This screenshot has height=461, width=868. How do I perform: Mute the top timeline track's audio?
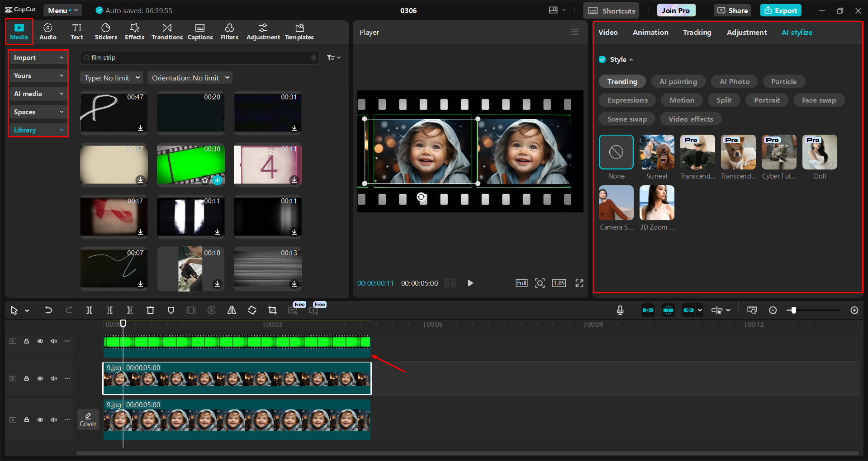(53, 341)
